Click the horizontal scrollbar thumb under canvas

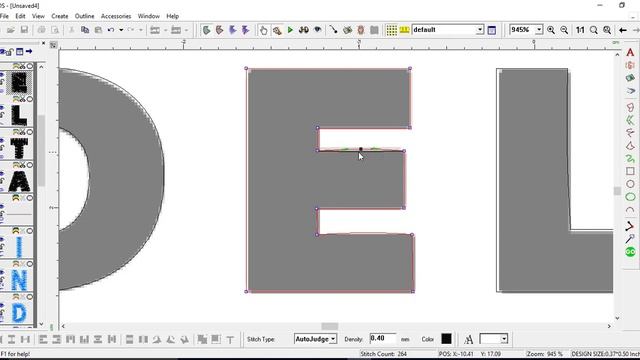tap(329, 326)
